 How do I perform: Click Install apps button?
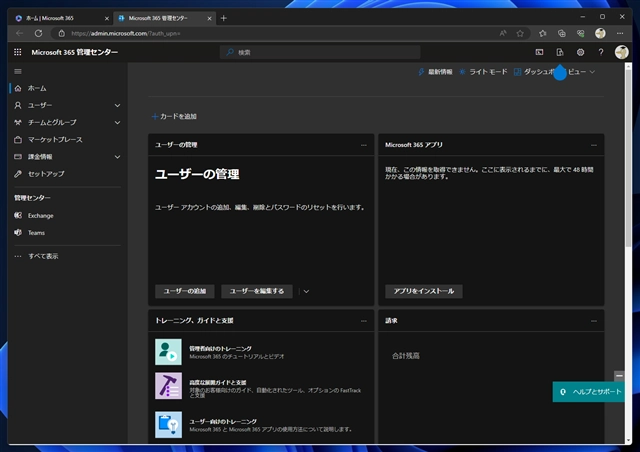(x=424, y=291)
